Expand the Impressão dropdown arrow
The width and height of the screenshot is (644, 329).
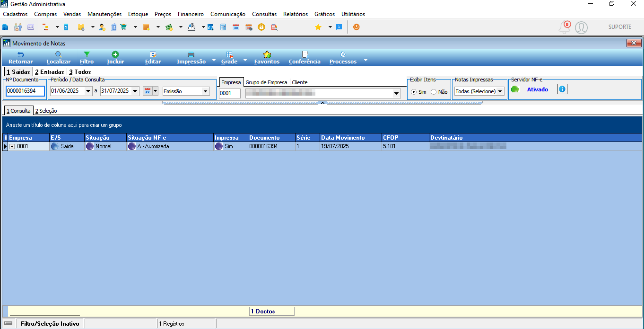[214, 61]
